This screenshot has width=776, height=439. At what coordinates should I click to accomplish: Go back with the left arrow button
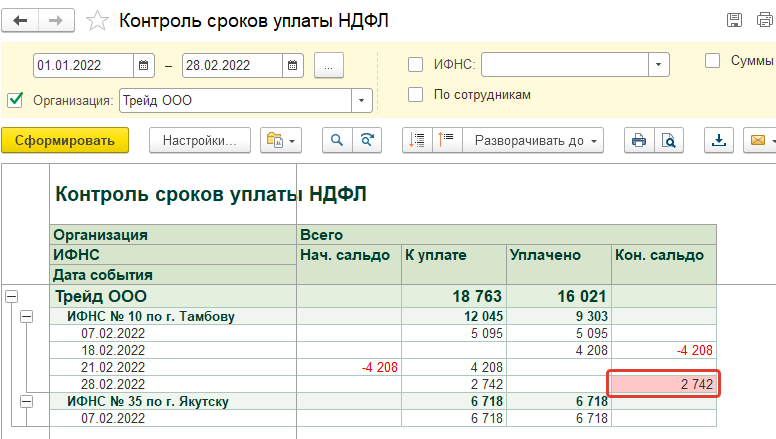20,21
